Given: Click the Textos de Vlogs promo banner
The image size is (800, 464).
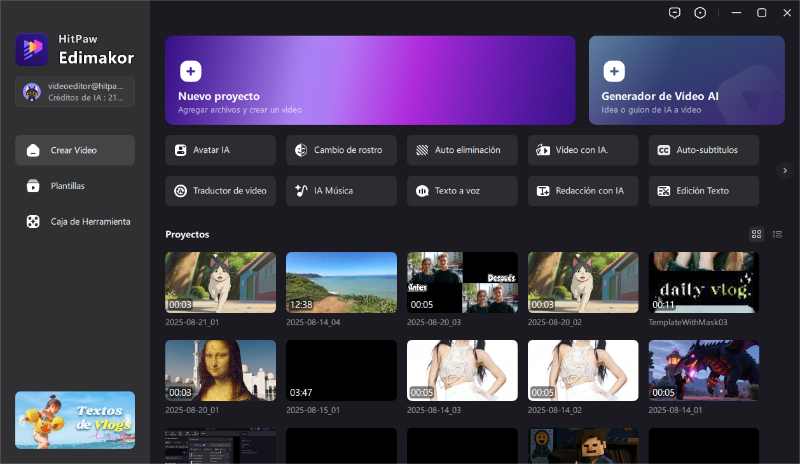Looking at the screenshot, I should (75, 420).
